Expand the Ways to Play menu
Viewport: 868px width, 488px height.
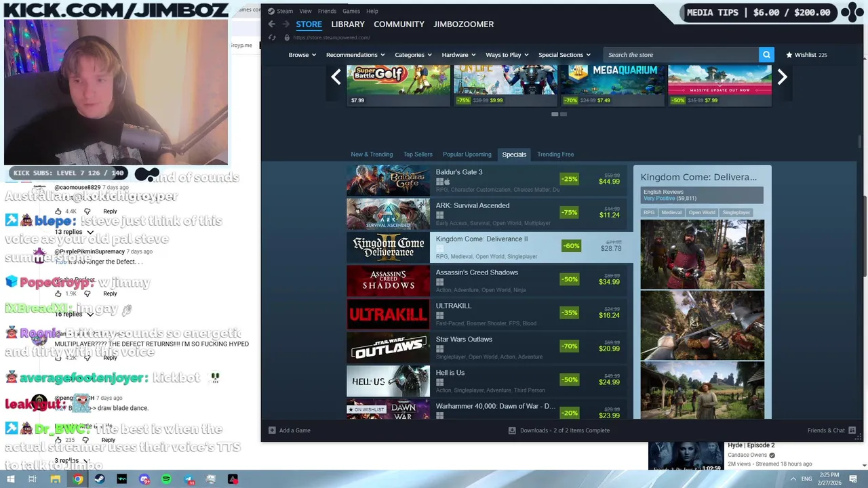[x=507, y=55]
